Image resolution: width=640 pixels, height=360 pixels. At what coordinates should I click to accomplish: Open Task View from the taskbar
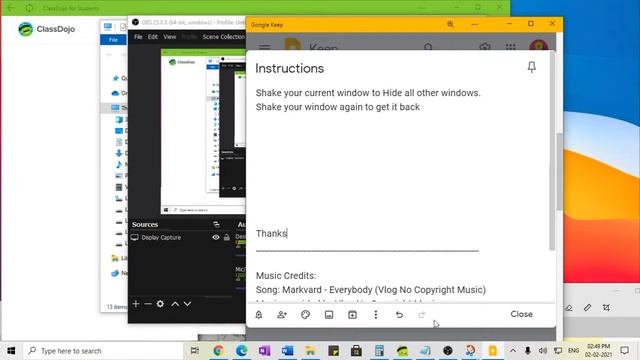tap(195, 351)
